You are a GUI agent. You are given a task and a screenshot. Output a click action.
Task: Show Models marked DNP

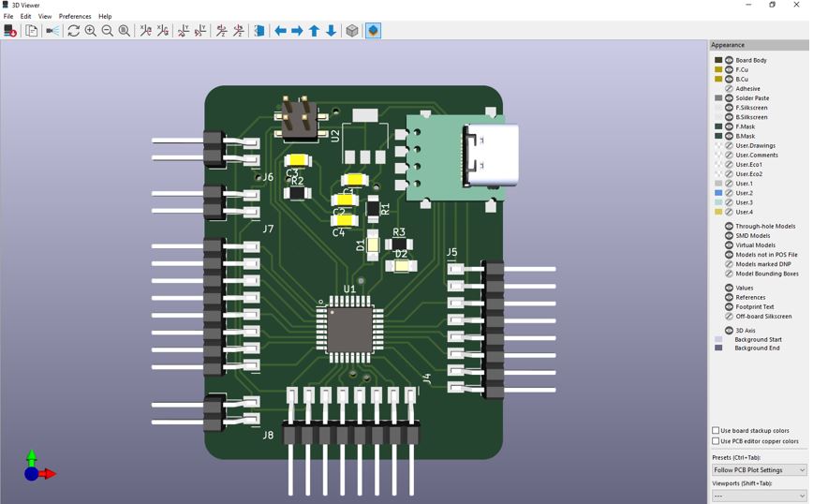point(729,264)
